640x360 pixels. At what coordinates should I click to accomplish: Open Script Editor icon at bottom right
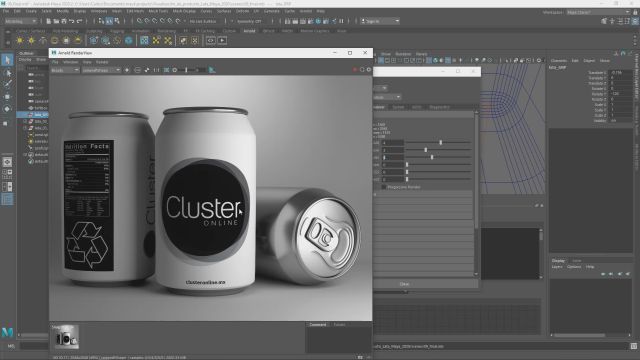pos(633,346)
